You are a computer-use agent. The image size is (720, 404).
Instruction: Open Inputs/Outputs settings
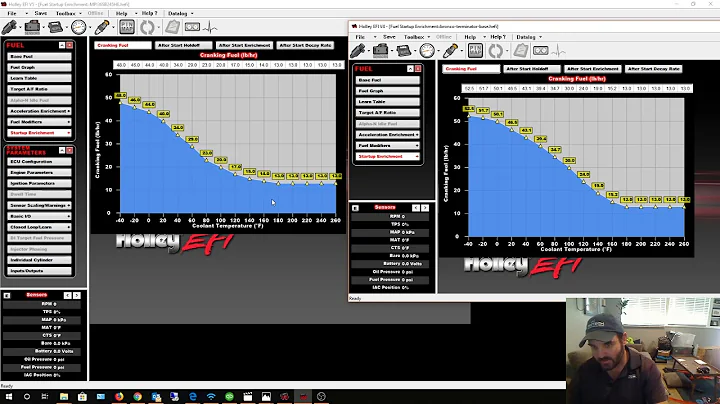(39, 271)
